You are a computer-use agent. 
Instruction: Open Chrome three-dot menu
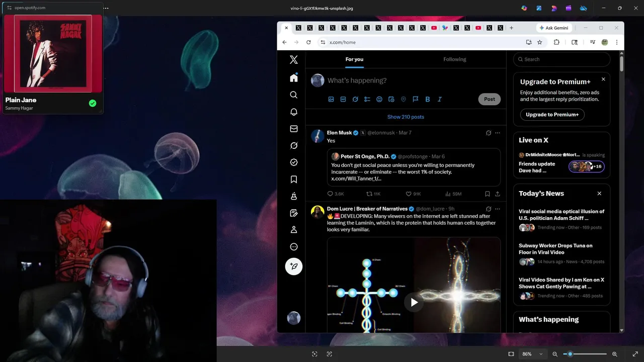(617, 42)
